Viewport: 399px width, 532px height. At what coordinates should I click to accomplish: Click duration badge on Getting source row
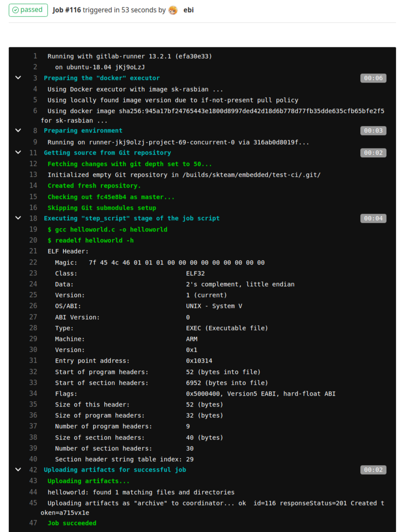point(373,153)
